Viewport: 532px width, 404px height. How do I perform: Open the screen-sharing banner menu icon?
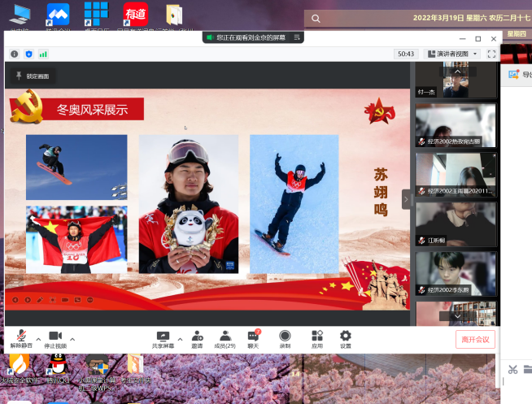tap(298, 37)
